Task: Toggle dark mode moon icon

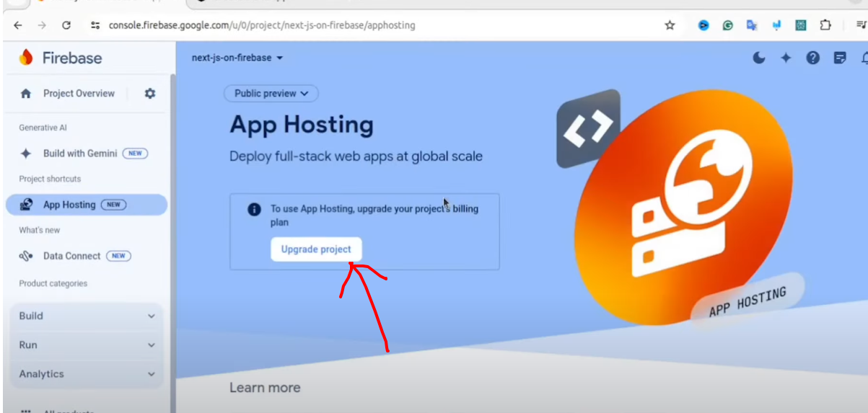Action: pyautogui.click(x=759, y=58)
